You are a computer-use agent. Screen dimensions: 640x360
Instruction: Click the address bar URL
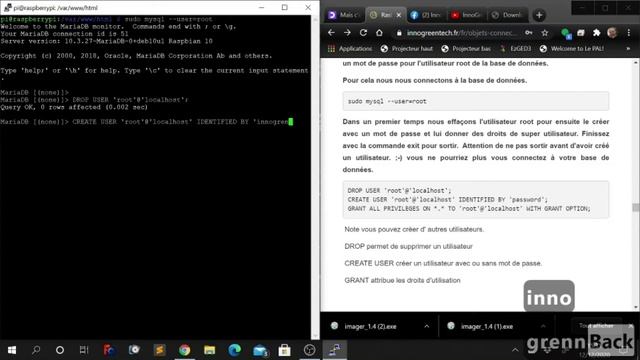[x=461, y=33]
